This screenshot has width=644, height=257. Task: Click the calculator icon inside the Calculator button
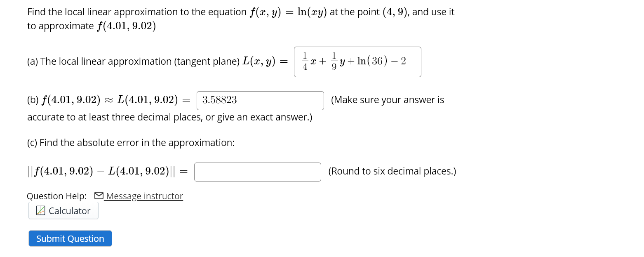40,210
